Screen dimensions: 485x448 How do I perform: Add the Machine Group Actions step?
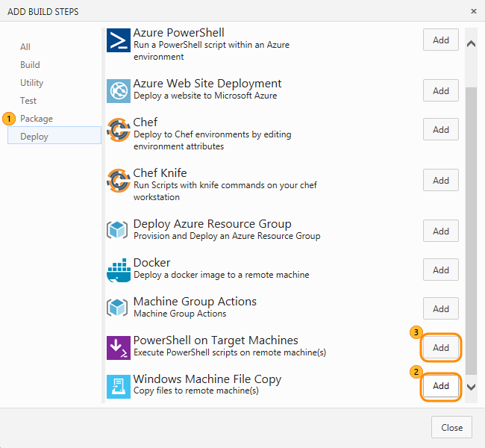click(441, 308)
